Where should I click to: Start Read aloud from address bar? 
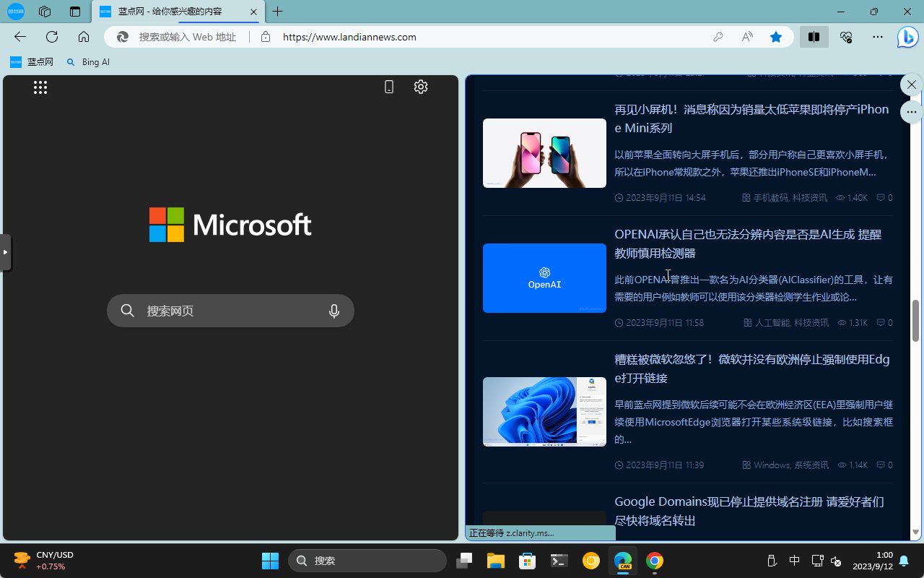(747, 37)
